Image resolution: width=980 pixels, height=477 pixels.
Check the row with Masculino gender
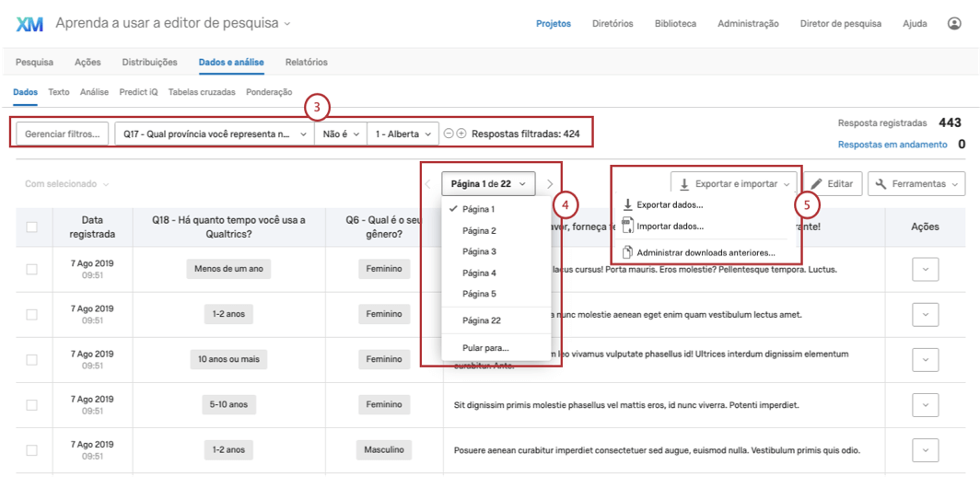[32, 449]
